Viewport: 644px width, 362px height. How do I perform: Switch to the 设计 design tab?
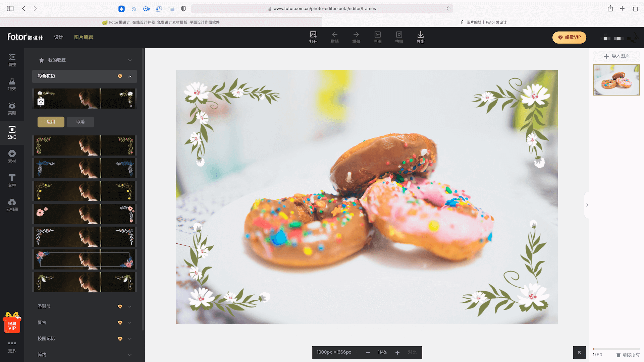point(59,37)
